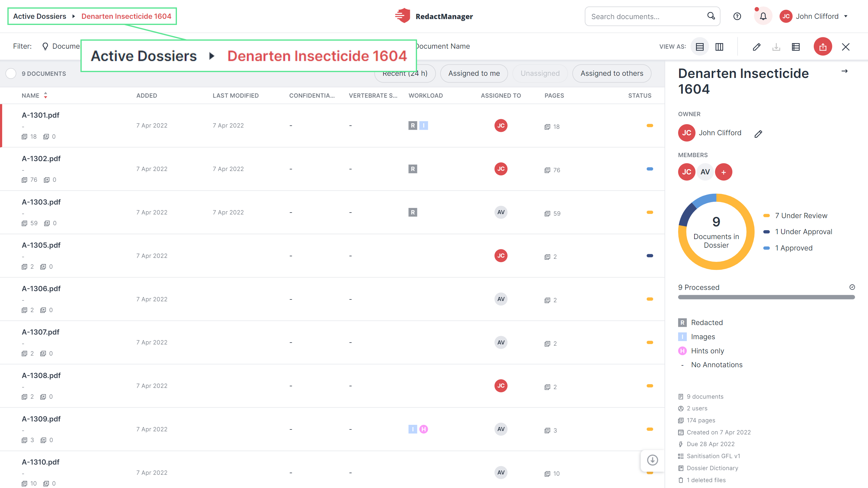Select the Assigned to me filter
Screen dimensions: 868x488
[x=474, y=73]
